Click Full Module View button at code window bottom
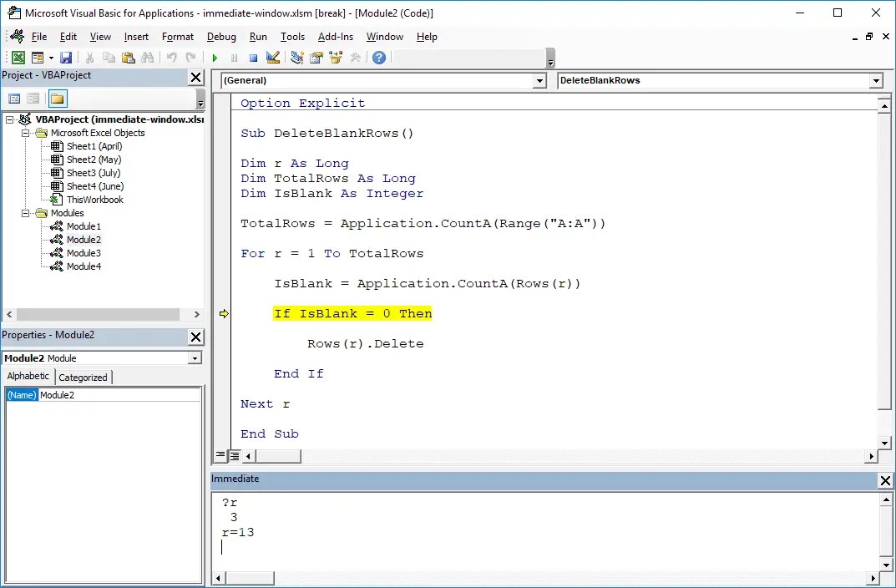This screenshot has height=588, width=896. [235, 455]
